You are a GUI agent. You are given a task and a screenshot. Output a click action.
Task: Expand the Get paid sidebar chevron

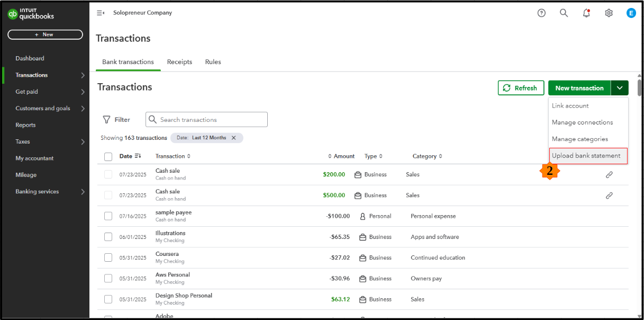83,92
